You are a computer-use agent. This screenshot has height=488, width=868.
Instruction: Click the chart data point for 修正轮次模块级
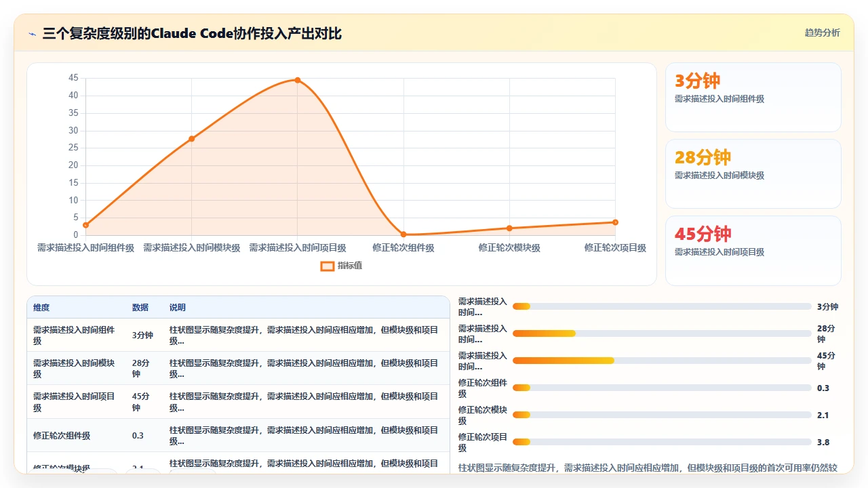[509, 228]
